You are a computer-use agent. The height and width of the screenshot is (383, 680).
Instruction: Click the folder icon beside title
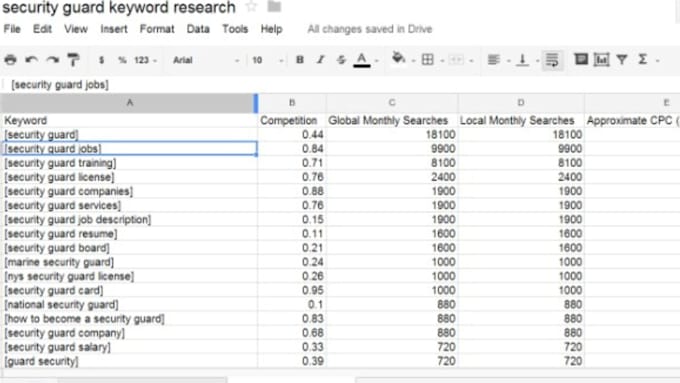tap(274, 6)
